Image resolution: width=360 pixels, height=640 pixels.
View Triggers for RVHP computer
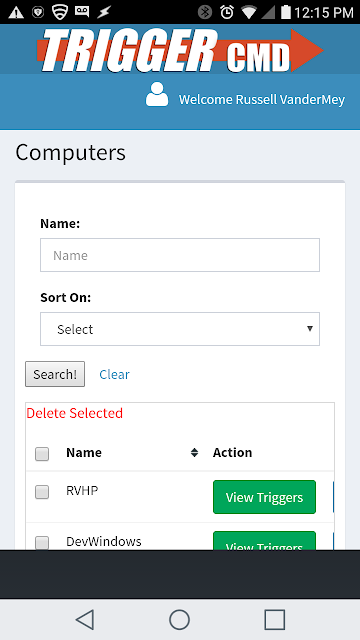tap(264, 497)
